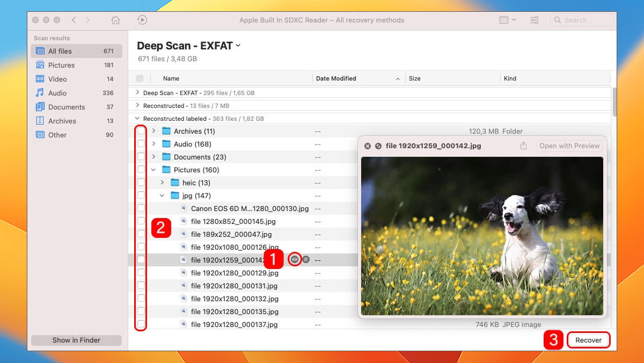The width and height of the screenshot is (644, 363).
Task: Select the file 1920x1280_000129.jpg row
Action: (369, 273)
